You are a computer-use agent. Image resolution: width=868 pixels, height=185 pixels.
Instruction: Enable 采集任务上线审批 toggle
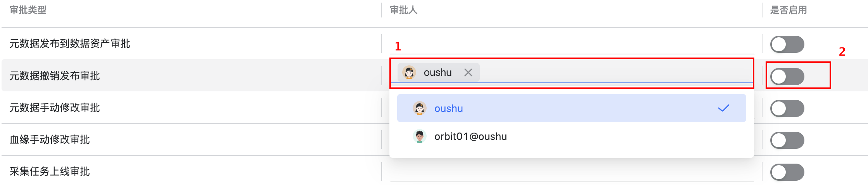[x=787, y=172]
